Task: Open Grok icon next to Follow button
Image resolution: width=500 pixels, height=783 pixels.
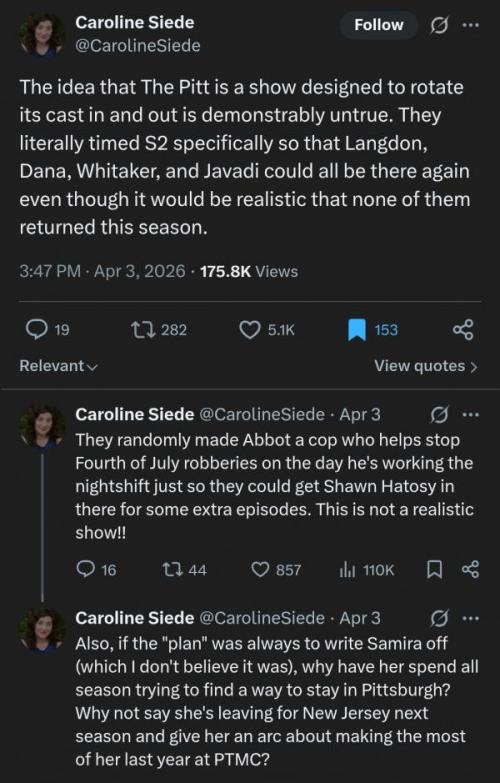Action: pyautogui.click(x=439, y=25)
